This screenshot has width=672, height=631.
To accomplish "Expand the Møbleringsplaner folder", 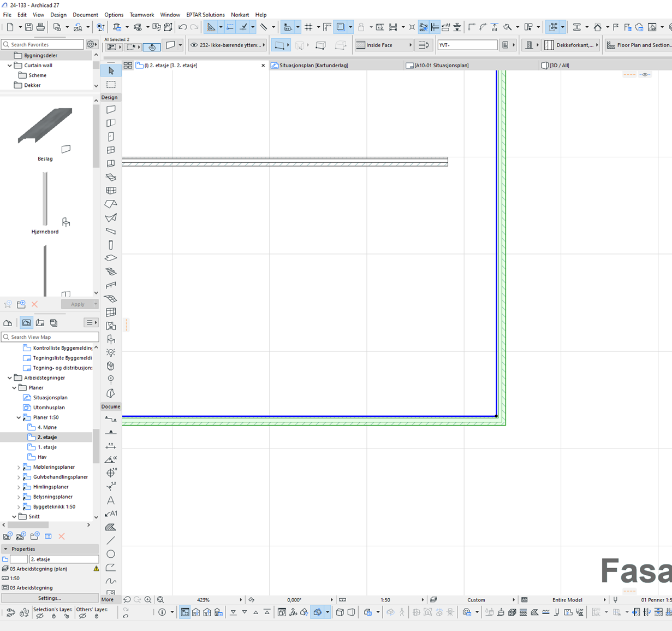I will pyautogui.click(x=19, y=468).
